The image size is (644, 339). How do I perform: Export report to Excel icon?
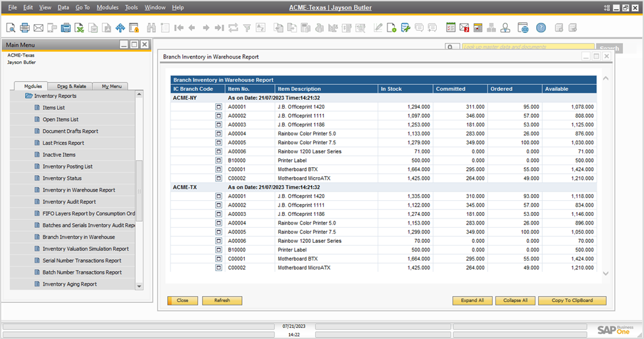(79, 28)
